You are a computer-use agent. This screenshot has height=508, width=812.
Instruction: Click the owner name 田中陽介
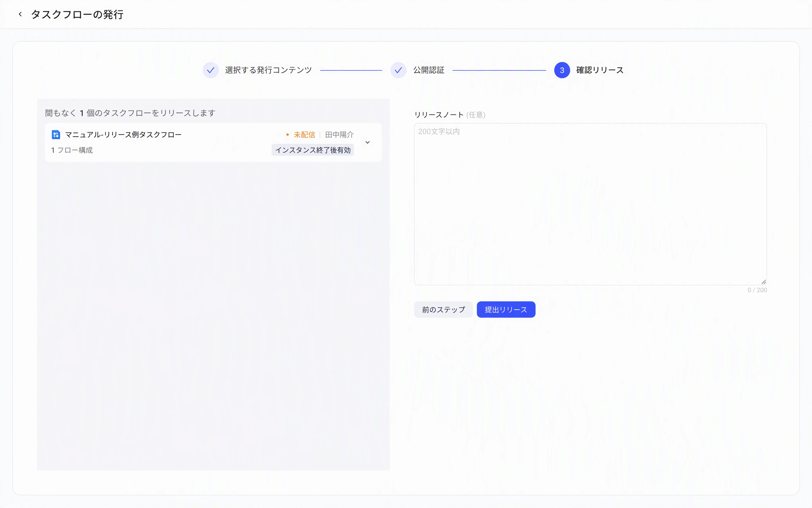(x=339, y=135)
